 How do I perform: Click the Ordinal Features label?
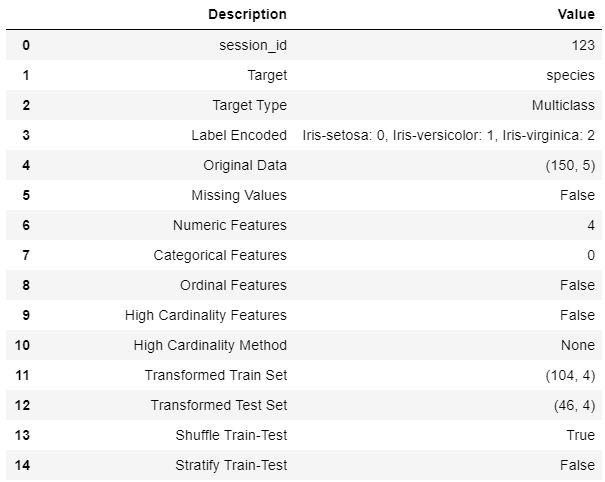pos(233,285)
